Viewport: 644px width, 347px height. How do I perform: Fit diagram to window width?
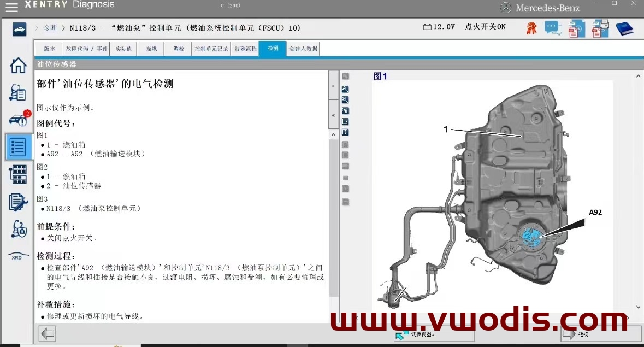pos(345,121)
